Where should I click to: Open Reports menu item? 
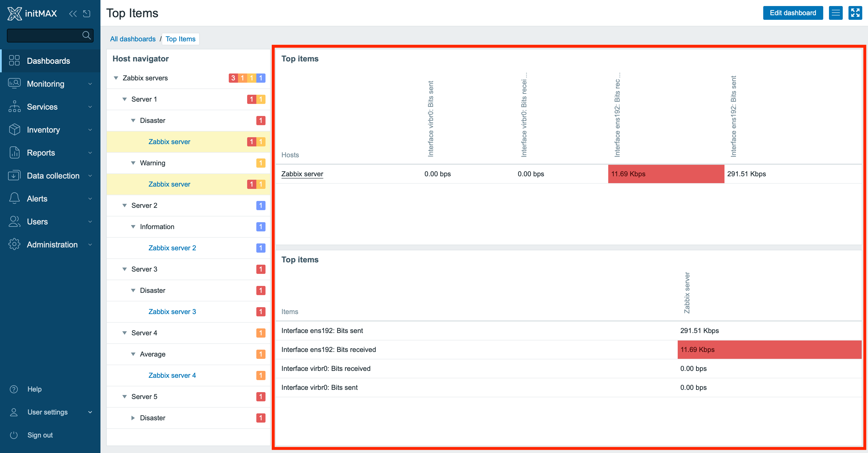coord(51,152)
